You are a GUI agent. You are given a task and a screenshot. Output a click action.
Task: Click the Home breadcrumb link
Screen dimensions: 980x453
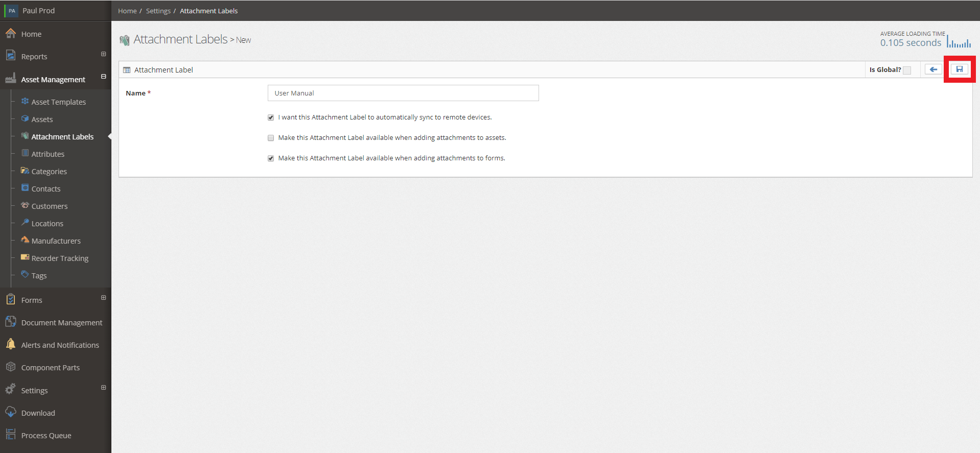(x=127, y=11)
